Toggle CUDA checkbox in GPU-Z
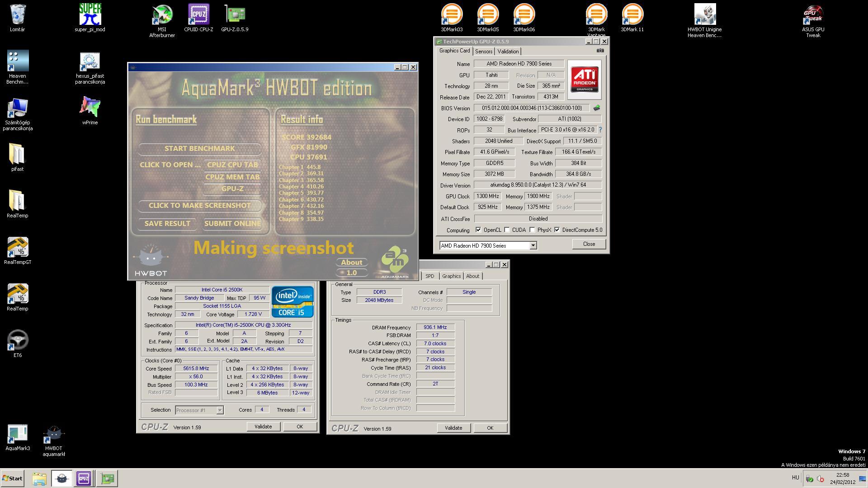868x488 pixels. [507, 230]
